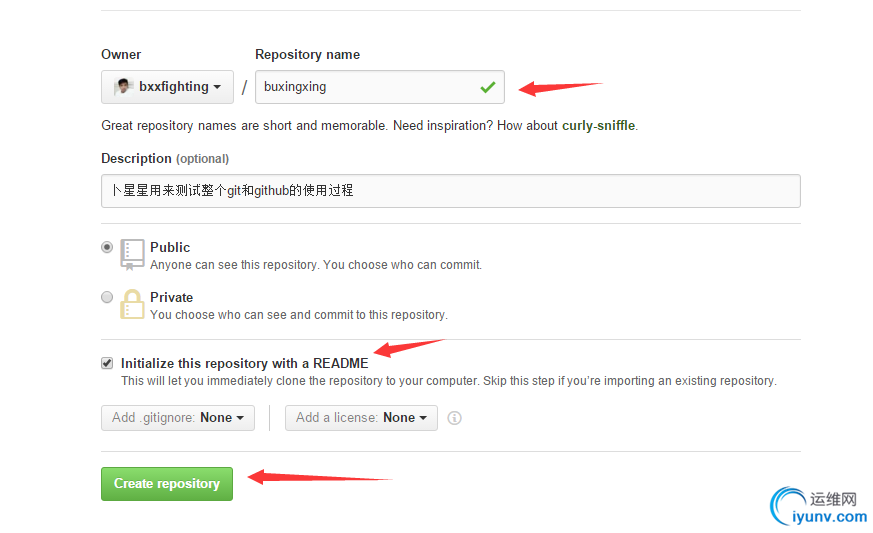Screen dimensions: 873x533
Task: Select the Private radio button
Action: (107, 297)
